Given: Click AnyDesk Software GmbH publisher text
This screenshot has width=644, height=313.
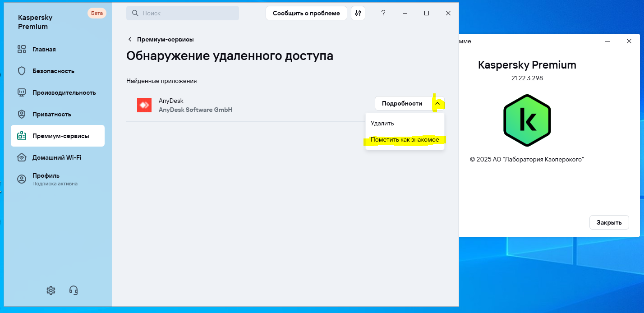Looking at the screenshot, I should click(196, 110).
